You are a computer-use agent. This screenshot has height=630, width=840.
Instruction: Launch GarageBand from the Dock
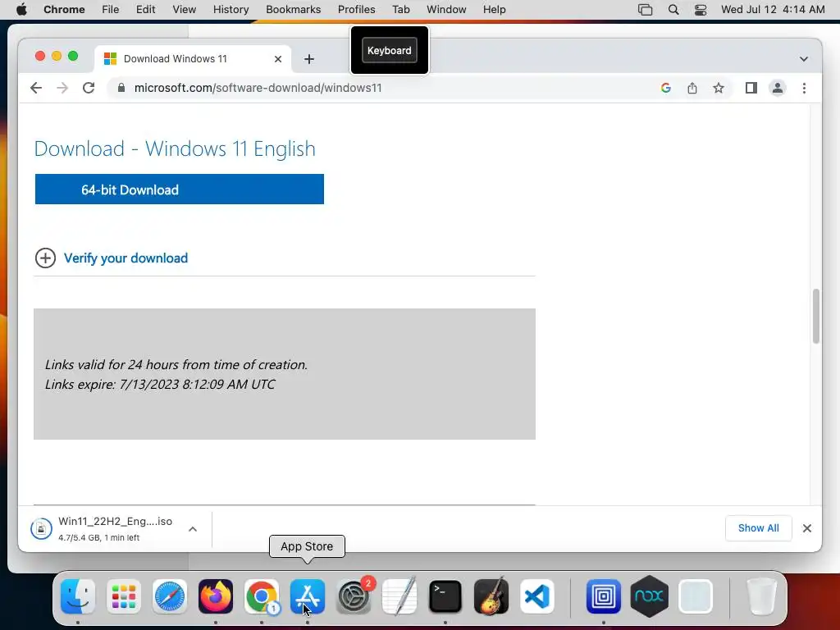(x=491, y=596)
